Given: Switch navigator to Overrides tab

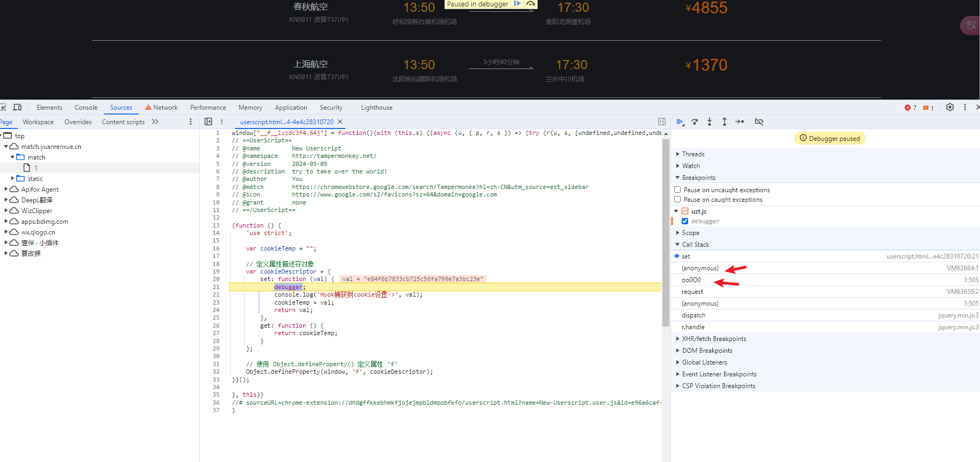Looking at the screenshot, I should click(78, 122).
